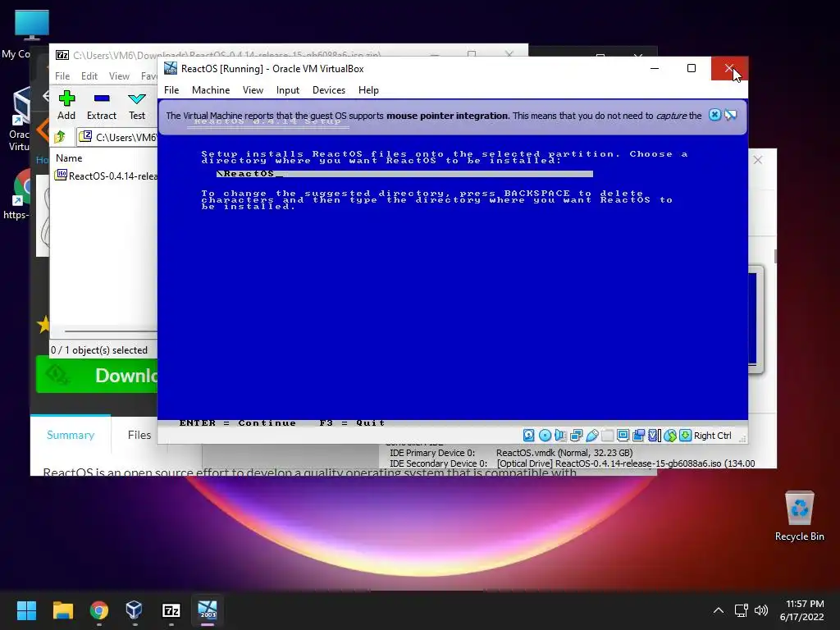This screenshot has width=840, height=630.
Task: Click the display settings icon in VM status bar
Action: [x=623, y=436]
